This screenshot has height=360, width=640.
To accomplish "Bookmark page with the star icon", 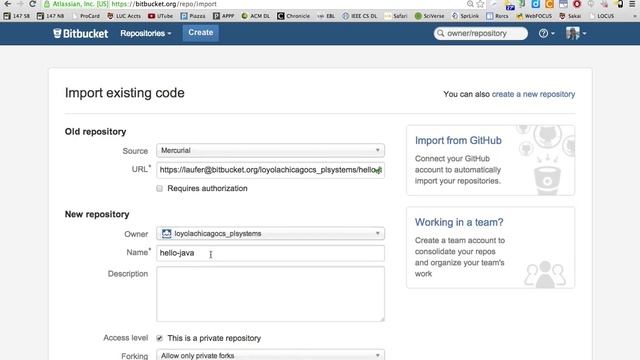I will (480, 4).
